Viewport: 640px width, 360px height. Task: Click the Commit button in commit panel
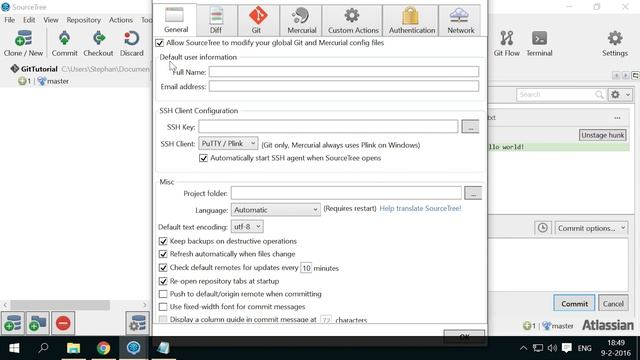[x=574, y=303]
